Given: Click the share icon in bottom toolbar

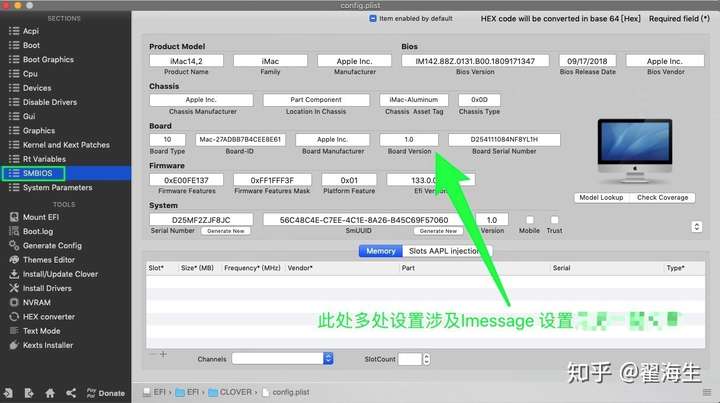Looking at the screenshot, I should coord(71,393).
